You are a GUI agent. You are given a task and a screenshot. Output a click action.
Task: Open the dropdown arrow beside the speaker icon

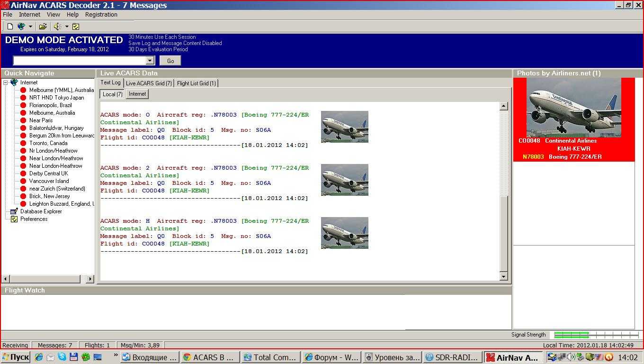67,27
